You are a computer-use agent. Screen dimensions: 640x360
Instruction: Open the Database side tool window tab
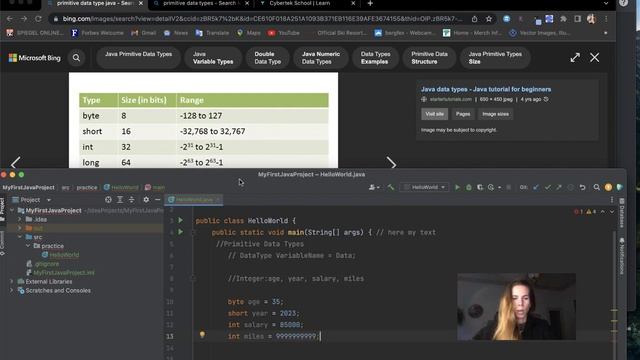click(622, 213)
